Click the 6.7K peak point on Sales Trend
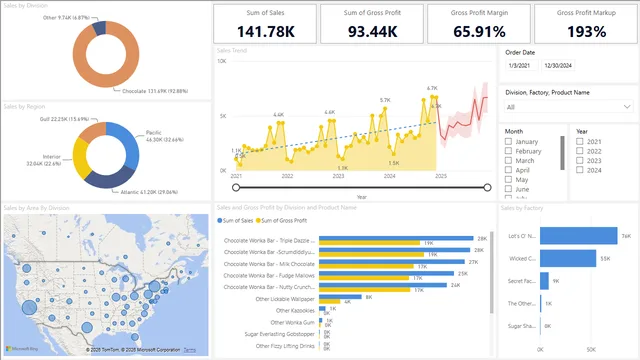The height and width of the screenshot is (360, 640). point(432,97)
